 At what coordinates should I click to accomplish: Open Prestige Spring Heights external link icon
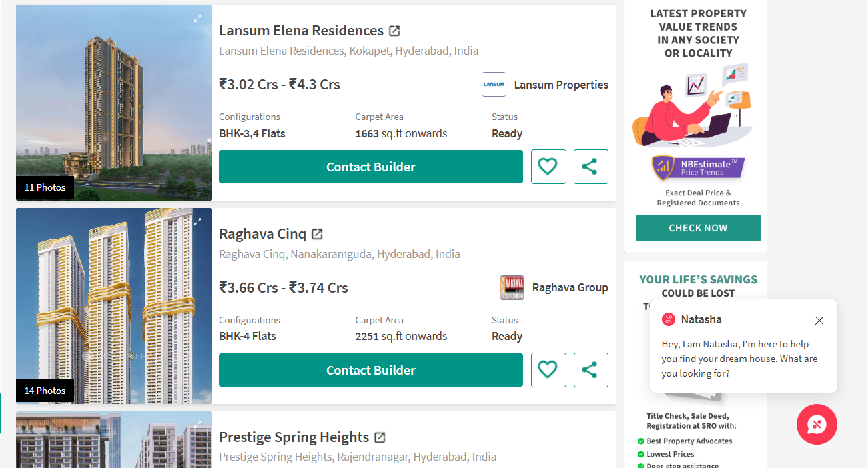click(380, 437)
